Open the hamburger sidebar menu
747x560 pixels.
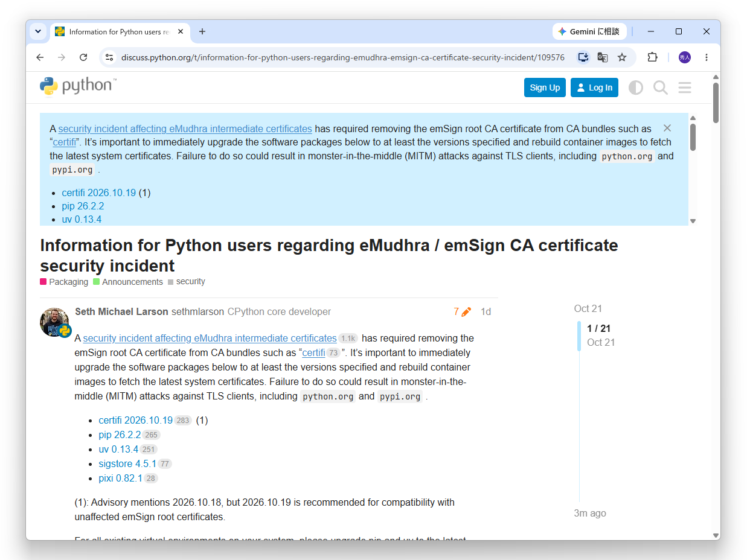pyautogui.click(x=684, y=87)
